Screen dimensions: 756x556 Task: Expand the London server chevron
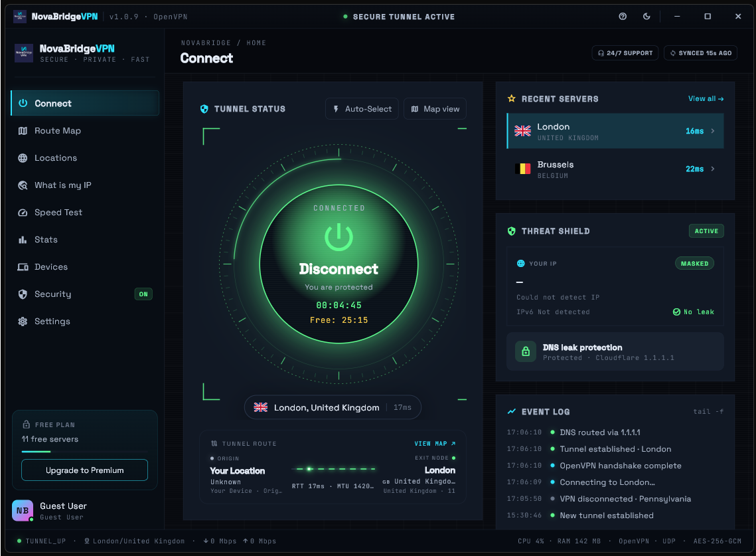[713, 131]
